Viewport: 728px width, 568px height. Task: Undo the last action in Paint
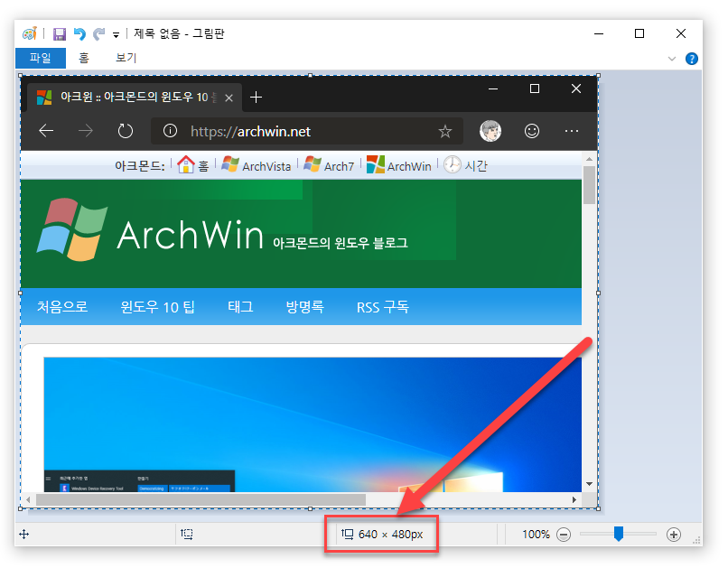tap(79, 34)
